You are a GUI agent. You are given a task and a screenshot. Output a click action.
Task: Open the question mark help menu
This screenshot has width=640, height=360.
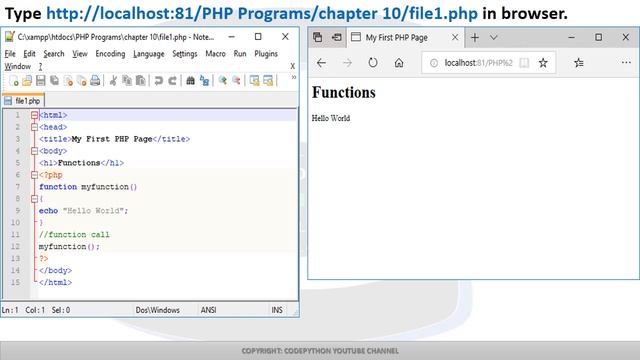click(40, 66)
